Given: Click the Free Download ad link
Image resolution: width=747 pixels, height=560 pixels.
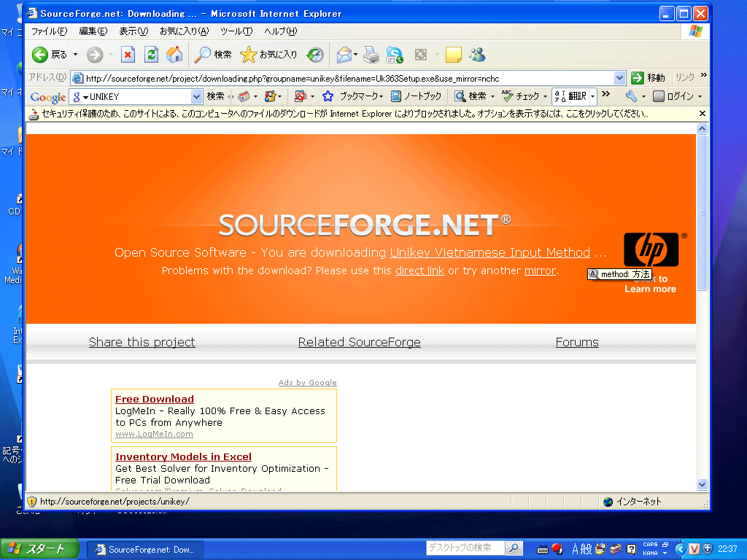Looking at the screenshot, I should pyautogui.click(x=155, y=399).
